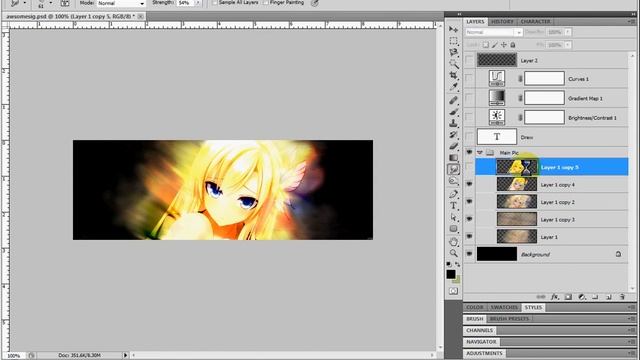Viewport: 640px width, 360px height.
Task: Click the Create new layer icon
Action: click(x=609, y=297)
